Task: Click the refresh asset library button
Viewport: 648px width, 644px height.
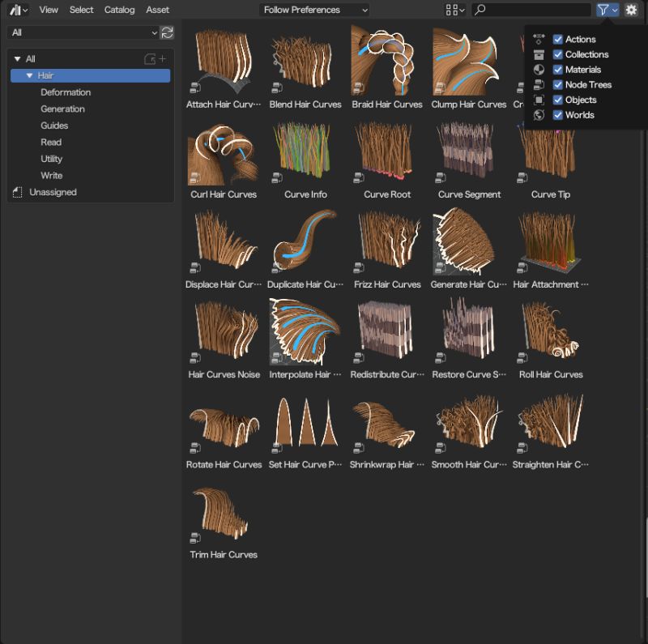Action: [167, 32]
